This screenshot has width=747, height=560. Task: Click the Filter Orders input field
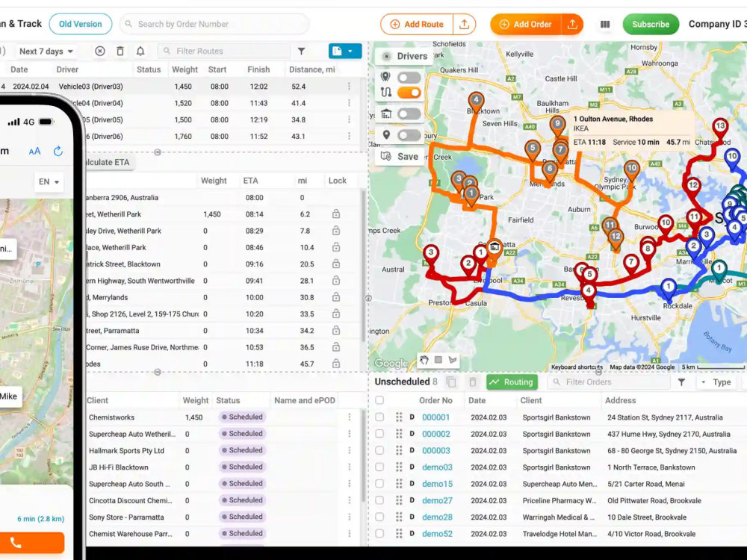[609, 382]
